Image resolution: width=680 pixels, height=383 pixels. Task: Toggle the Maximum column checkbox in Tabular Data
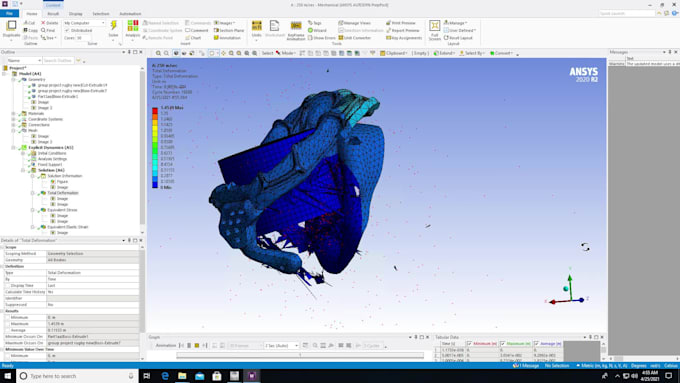click(503, 344)
